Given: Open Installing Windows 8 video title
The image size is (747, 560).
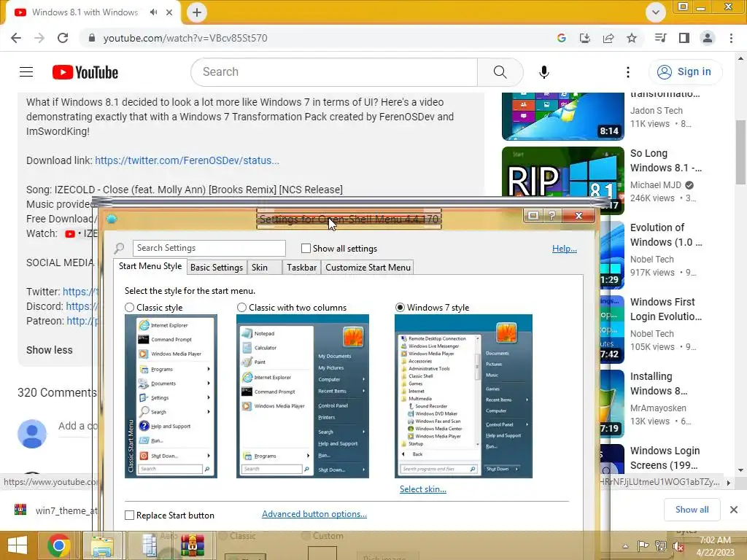Looking at the screenshot, I should click(x=659, y=384).
